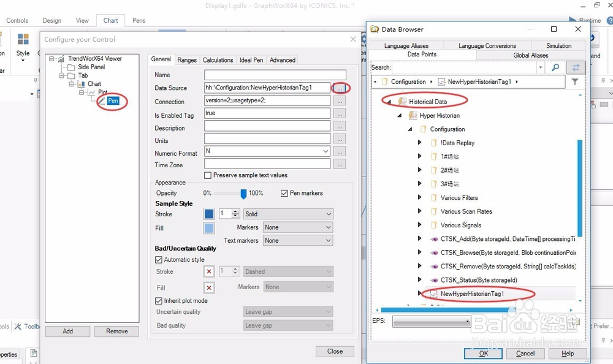This screenshot has height=364, width=613.
Task: Open Numeric Format browse ellipsis button
Action: pos(340,152)
